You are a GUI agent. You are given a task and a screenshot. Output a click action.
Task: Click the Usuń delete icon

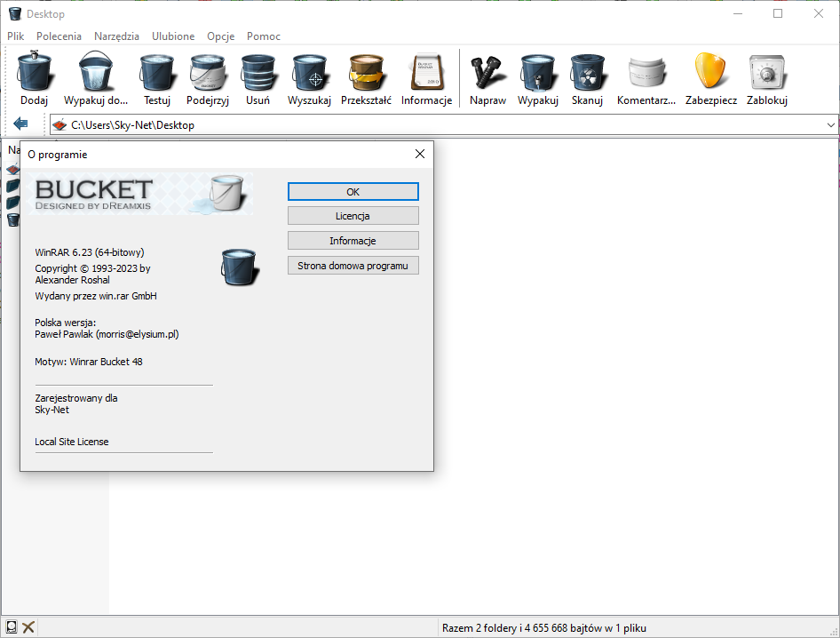tap(258, 71)
